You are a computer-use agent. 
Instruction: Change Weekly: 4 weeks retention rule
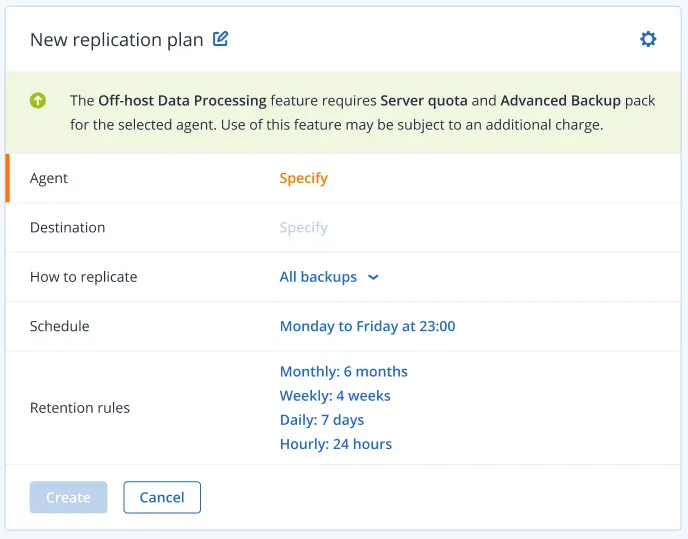click(335, 396)
